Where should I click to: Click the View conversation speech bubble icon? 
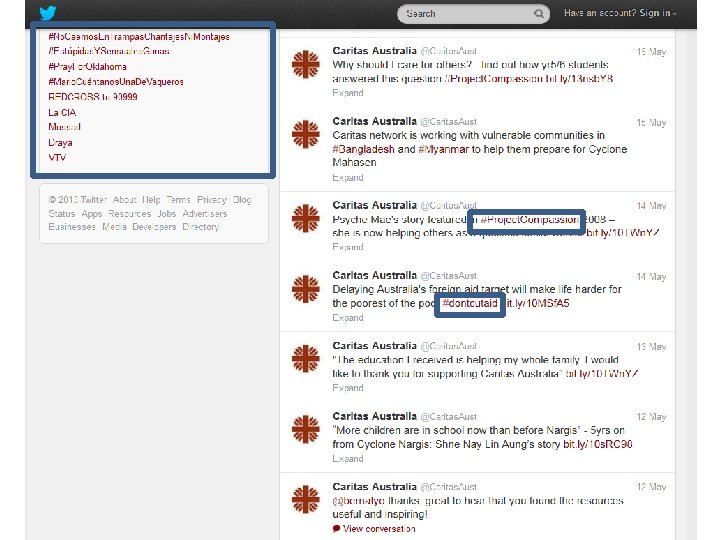[x=337, y=529]
